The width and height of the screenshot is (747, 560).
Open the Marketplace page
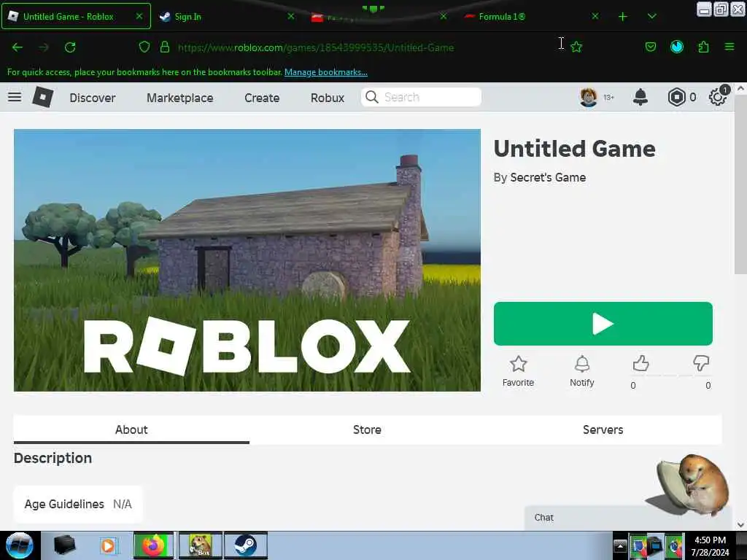tap(180, 98)
